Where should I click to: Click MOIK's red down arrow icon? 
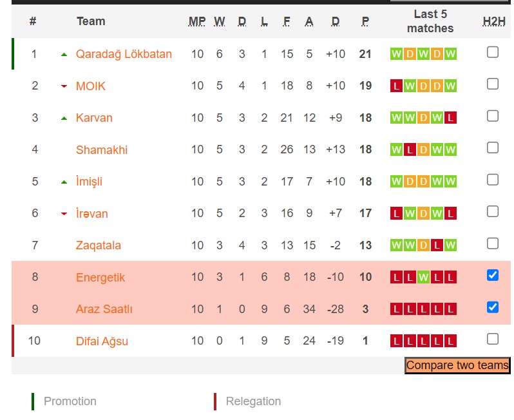(x=64, y=86)
